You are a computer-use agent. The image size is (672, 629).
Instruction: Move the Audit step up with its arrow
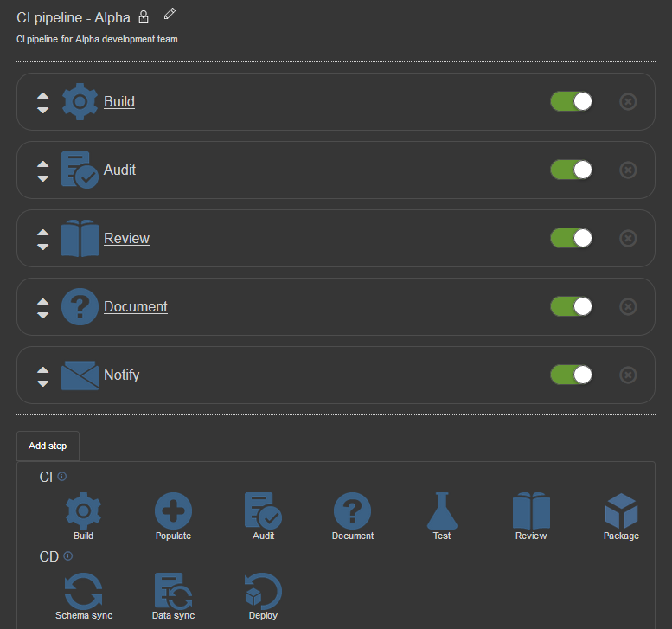[43, 164]
